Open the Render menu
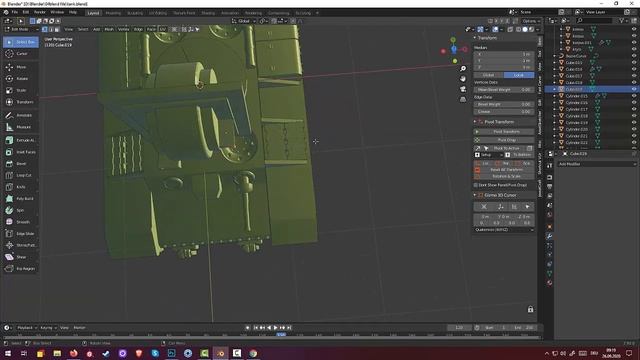640x360 pixels. click(x=40, y=12)
